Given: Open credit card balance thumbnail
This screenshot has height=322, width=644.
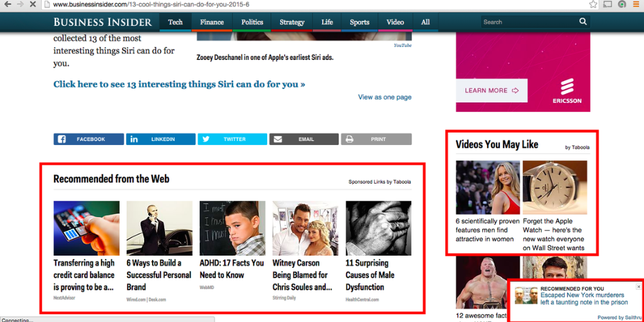Looking at the screenshot, I should tap(86, 228).
